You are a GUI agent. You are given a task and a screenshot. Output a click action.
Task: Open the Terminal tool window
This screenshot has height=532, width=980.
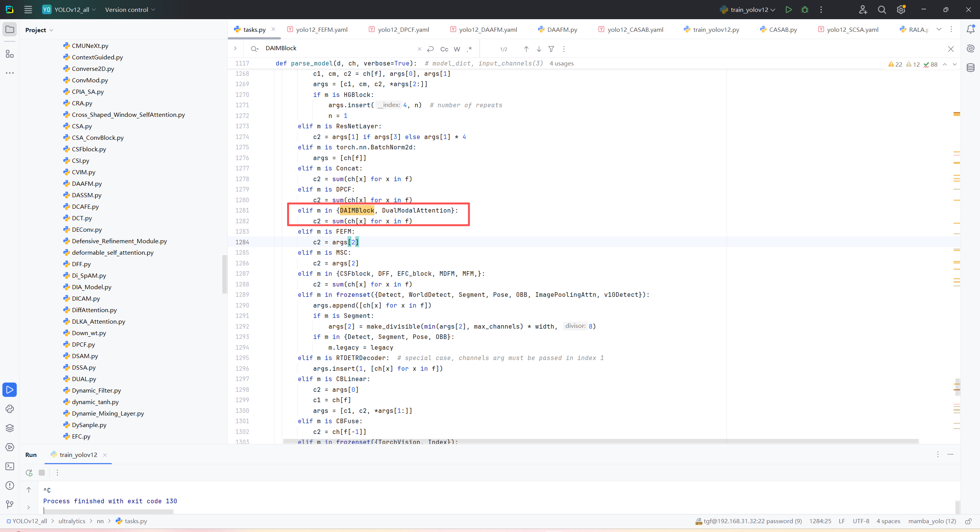[10, 466]
